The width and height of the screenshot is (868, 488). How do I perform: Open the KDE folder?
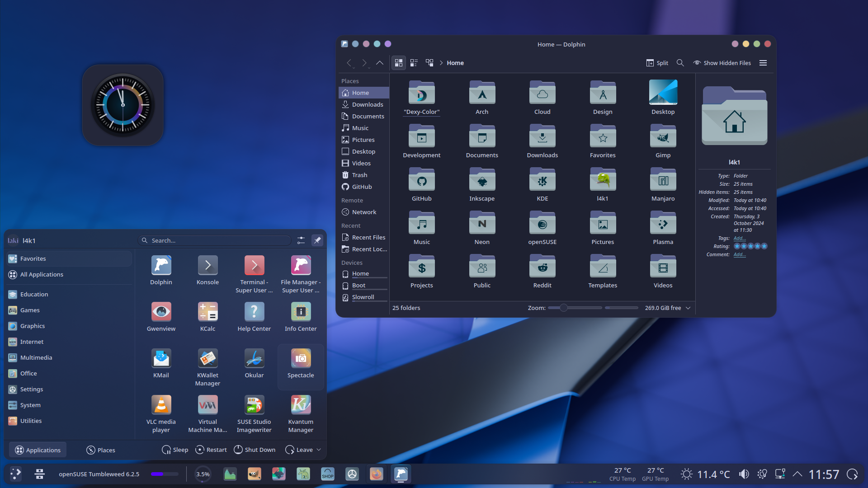(x=542, y=185)
